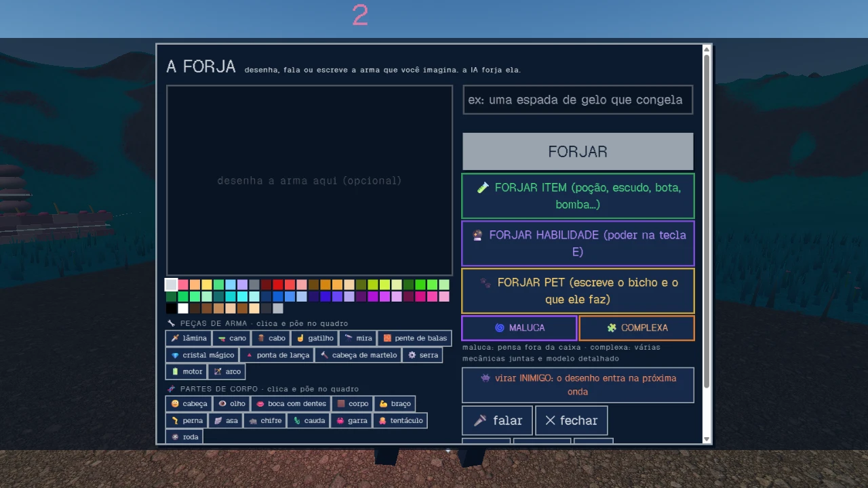Click the scrollbar down arrow
Screen dimensions: 868x488
point(707,439)
